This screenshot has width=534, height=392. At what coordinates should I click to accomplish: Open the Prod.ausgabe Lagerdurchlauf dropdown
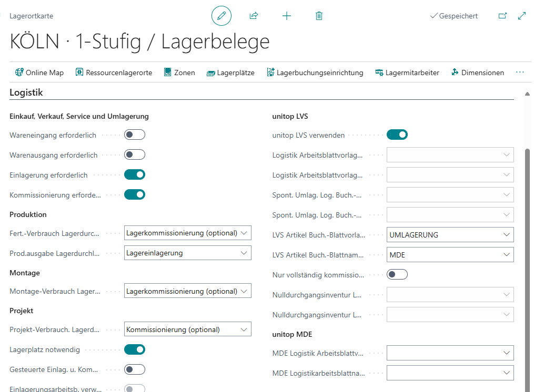coord(244,253)
